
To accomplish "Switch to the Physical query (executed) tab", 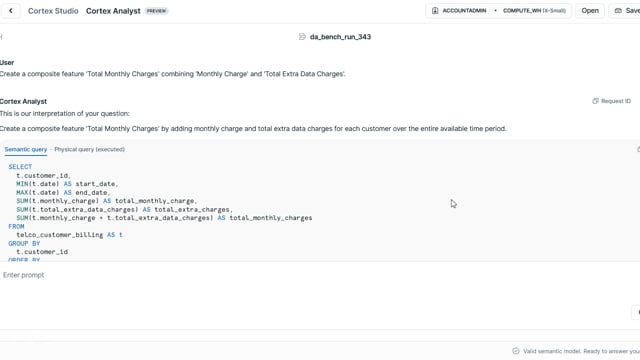I will tap(89, 149).
